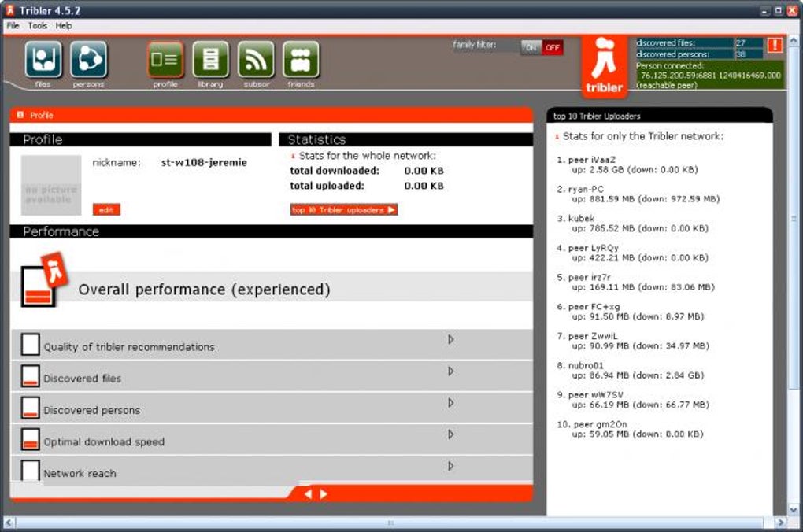803x532 pixels.
Task: Open the File menu
Action: 13,26
